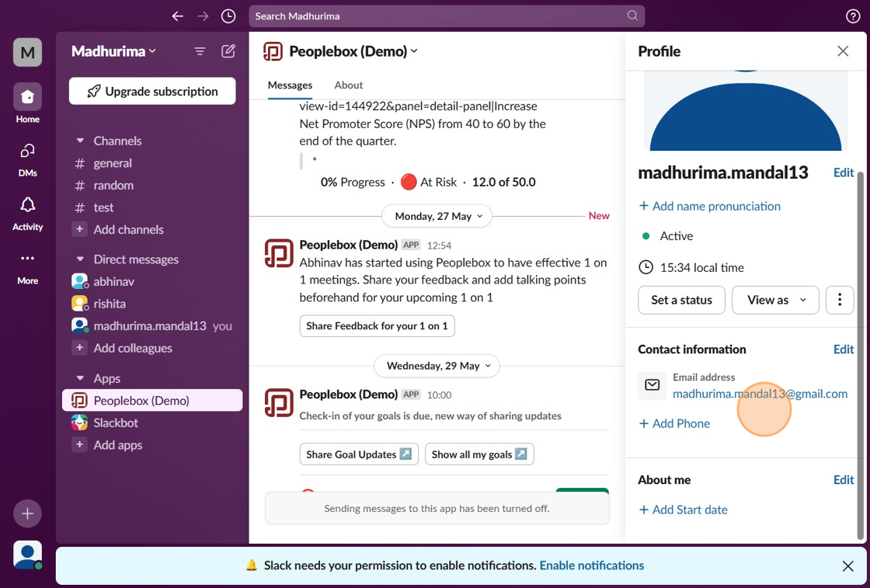Open Peoplebox (Demo) header dropdown

[353, 51]
